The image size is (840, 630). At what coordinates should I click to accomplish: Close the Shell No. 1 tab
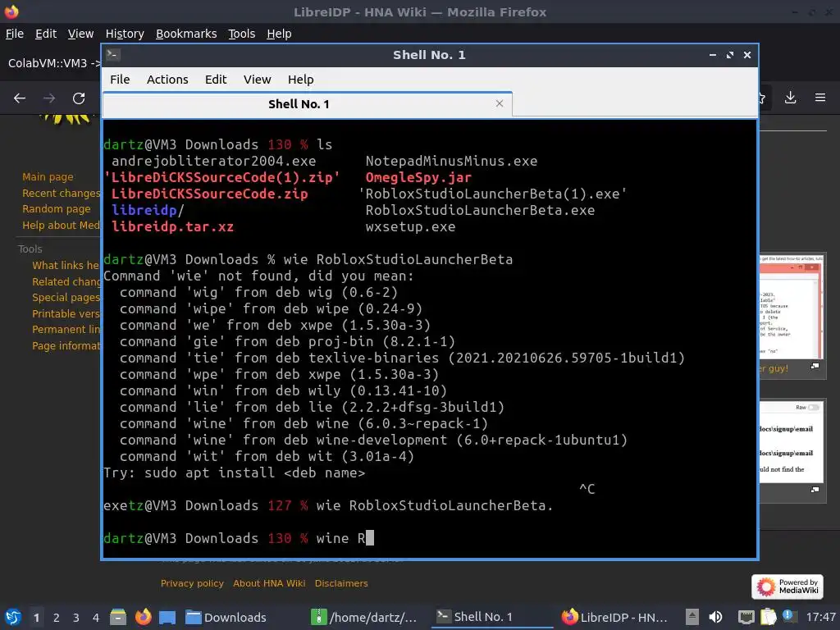[500, 103]
